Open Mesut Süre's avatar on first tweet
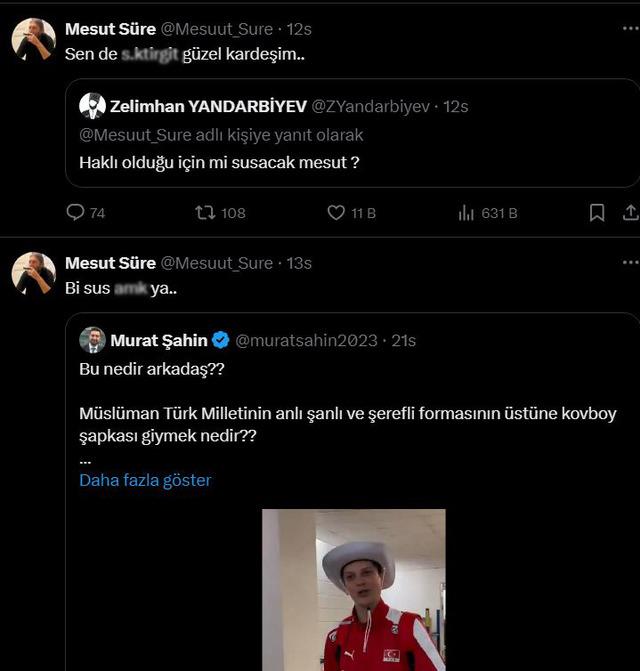The height and width of the screenshot is (671, 640). (34, 40)
